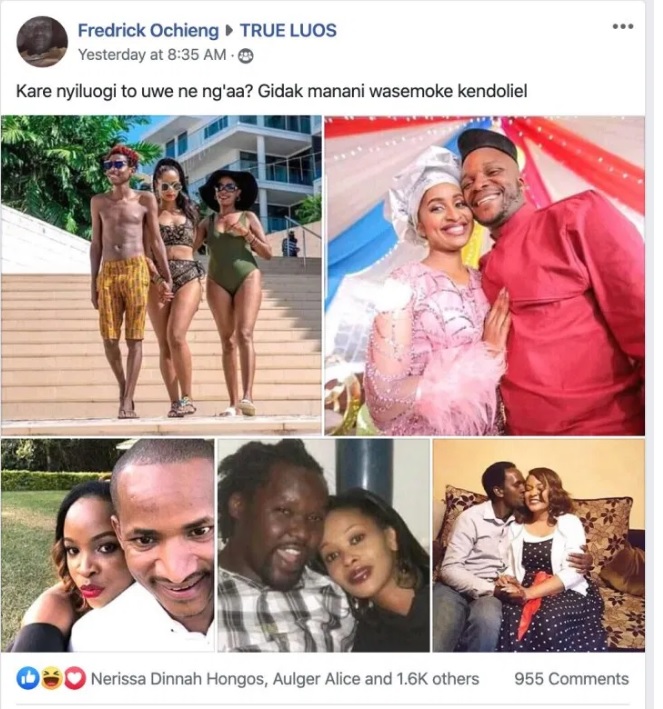Click the poster's profile picture avatar
Screen dimensions: 663x709
[42, 42]
